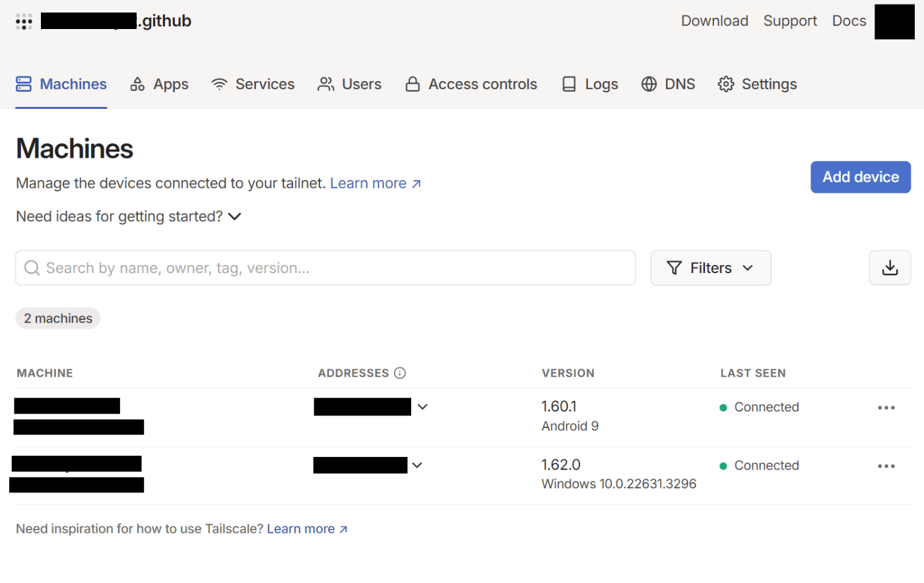
Task: Open the Filters dropdown
Action: point(711,268)
